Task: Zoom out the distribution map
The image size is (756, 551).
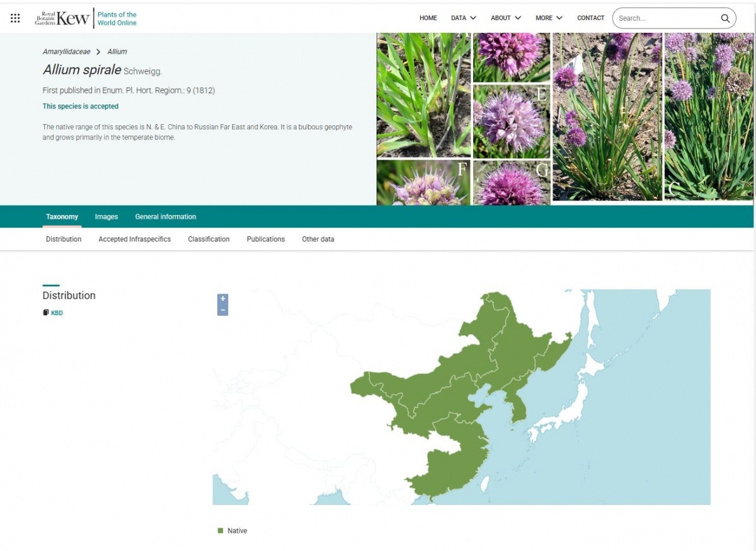Action: (x=222, y=310)
